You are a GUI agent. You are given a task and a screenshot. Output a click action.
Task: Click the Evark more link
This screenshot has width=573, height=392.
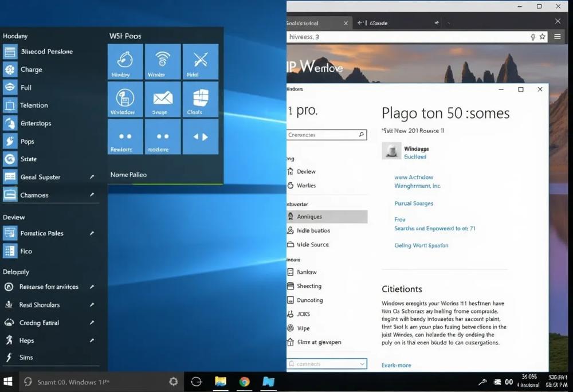[396, 365]
